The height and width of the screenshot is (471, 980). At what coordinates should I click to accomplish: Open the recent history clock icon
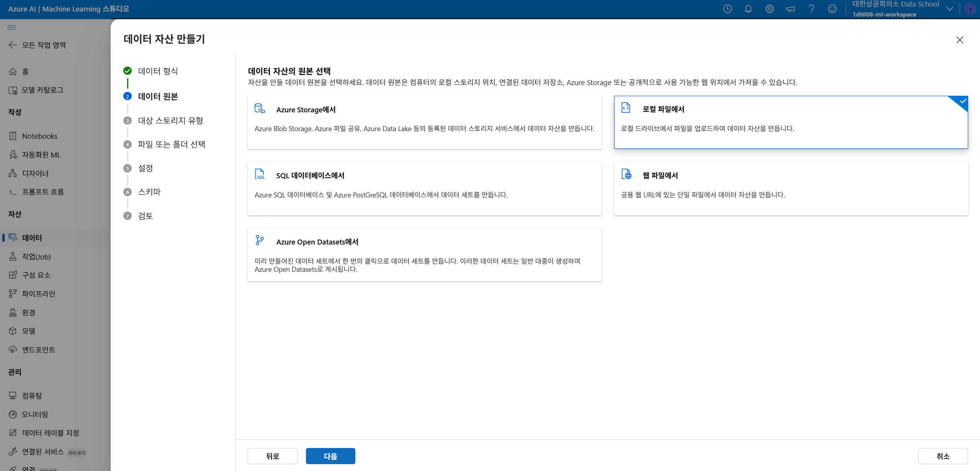(x=727, y=9)
